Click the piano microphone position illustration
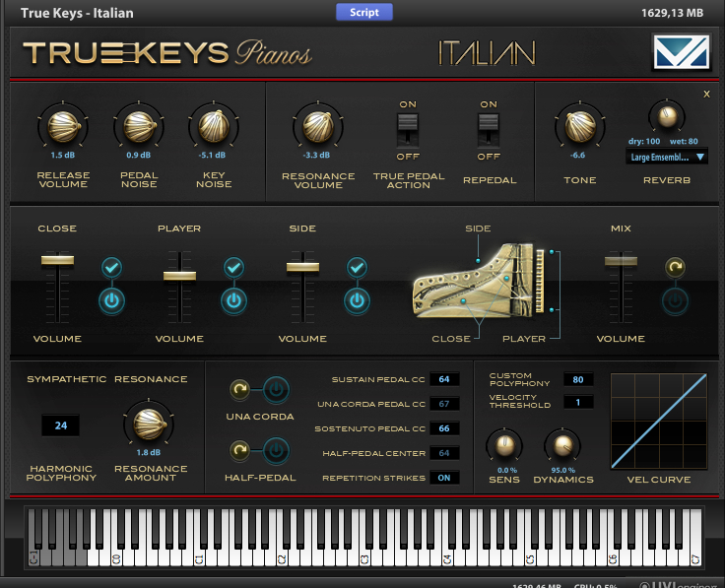 [x=479, y=282]
